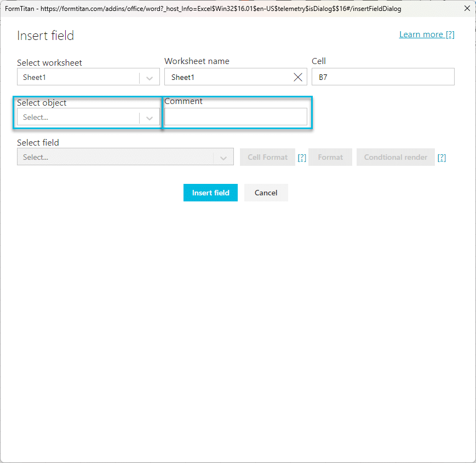This screenshot has height=463, width=476.
Task: Click the chevron arrow in Select object
Action: 150,118
